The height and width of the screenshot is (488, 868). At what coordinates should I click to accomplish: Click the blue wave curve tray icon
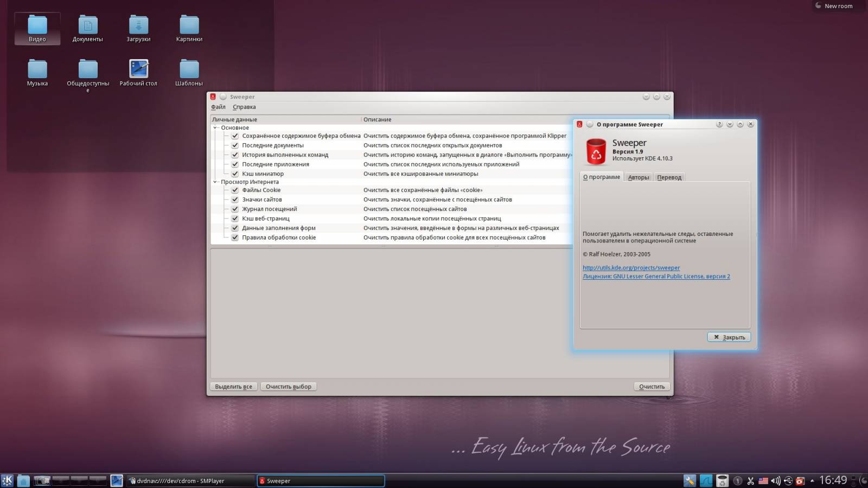point(706,480)
